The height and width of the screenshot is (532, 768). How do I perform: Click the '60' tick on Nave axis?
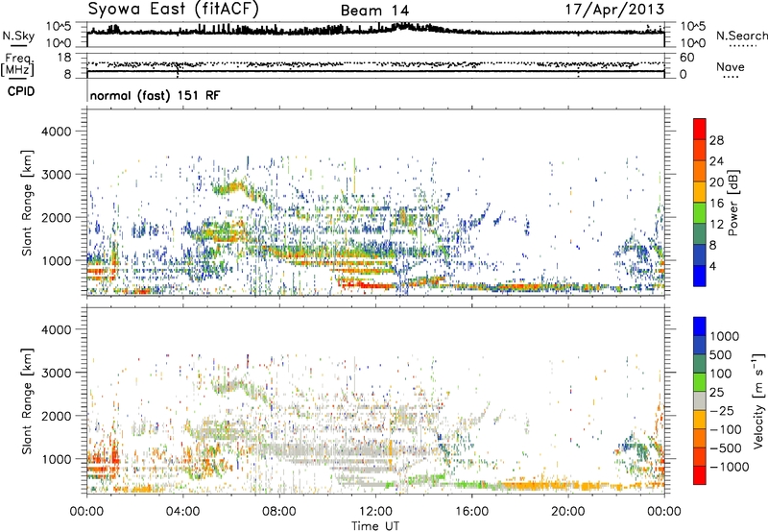tap(686, 58)
